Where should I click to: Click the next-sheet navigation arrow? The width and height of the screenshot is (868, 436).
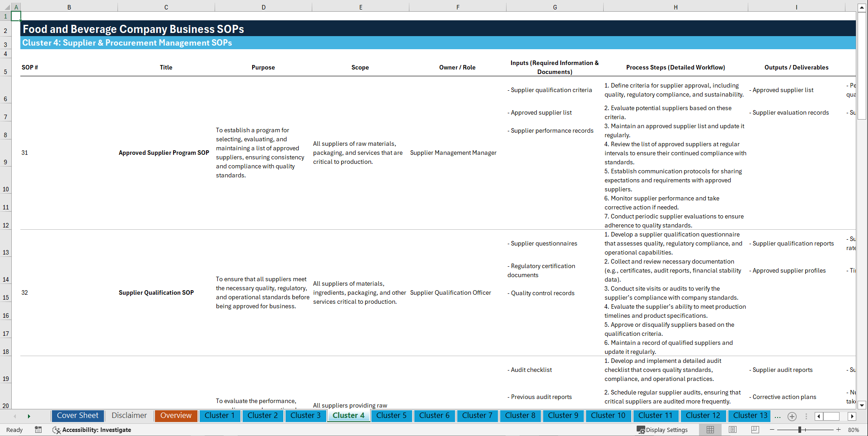29,416
